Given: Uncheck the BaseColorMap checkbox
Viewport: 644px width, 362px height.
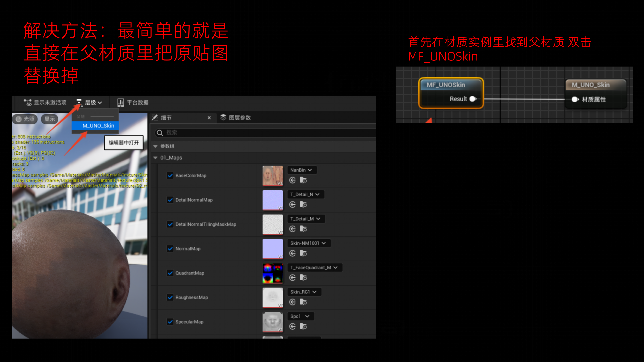Looking at the screenshot, I should click(x=170, y=175).
